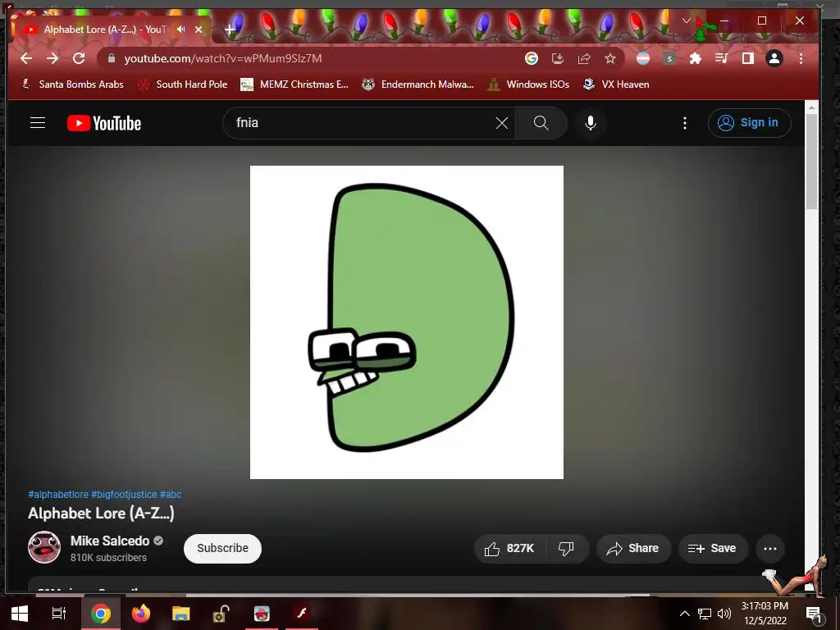Screen dimensions: 840x630
Task: Click the page vertical scrollbar
Action: pos(811,161)
